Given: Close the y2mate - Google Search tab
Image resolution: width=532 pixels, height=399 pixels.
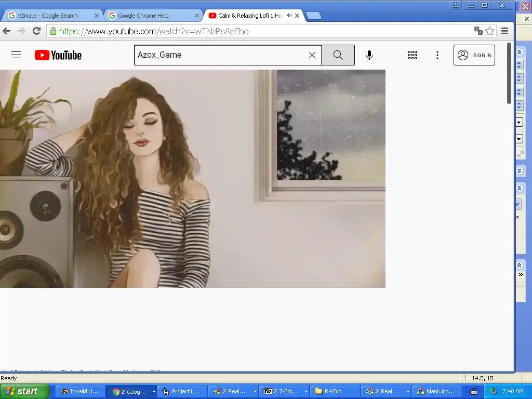Looking at the screenshot, I should tap(96, 16).
